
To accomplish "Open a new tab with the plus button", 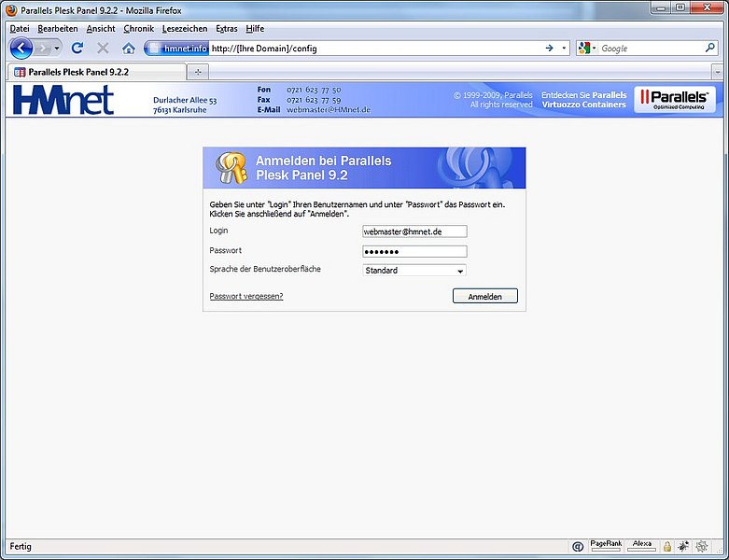I will pyautogui.click(x=198, y=72).
